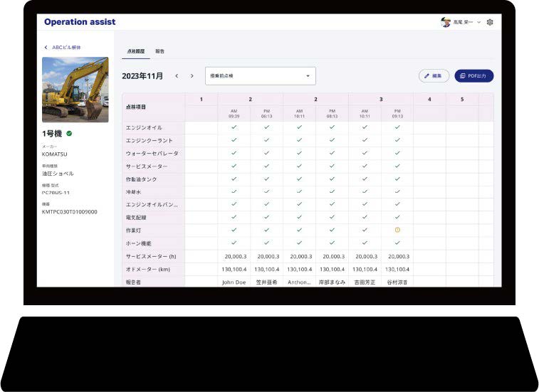Click the 編集 edit button
This screenshot has width=539, height=392.
[434, 76]
